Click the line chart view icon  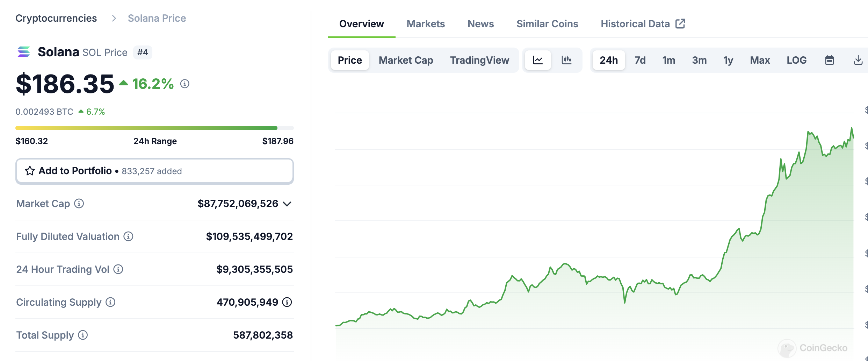tap(538, 60)
